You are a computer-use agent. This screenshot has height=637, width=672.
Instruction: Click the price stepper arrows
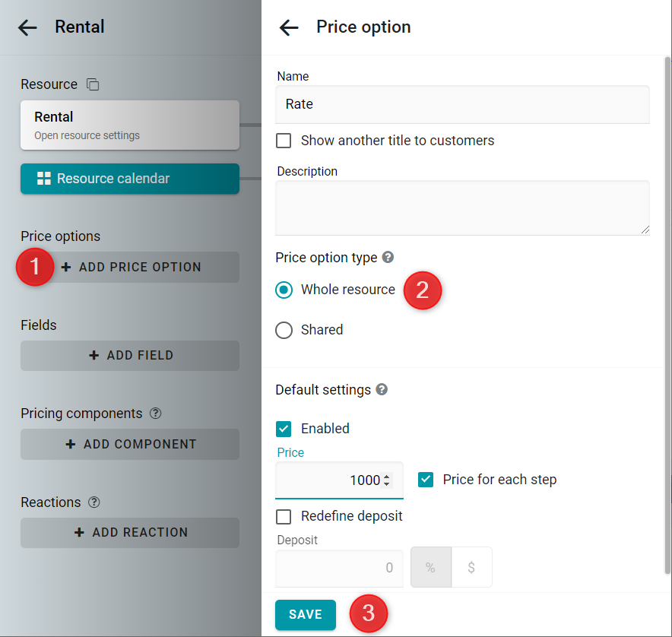387,480
